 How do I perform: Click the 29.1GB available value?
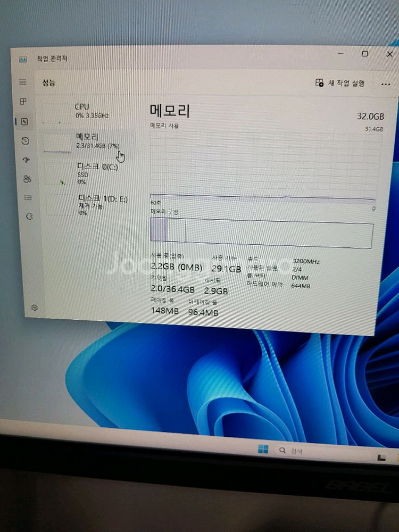pyautogui.click(x=226, y=269)
